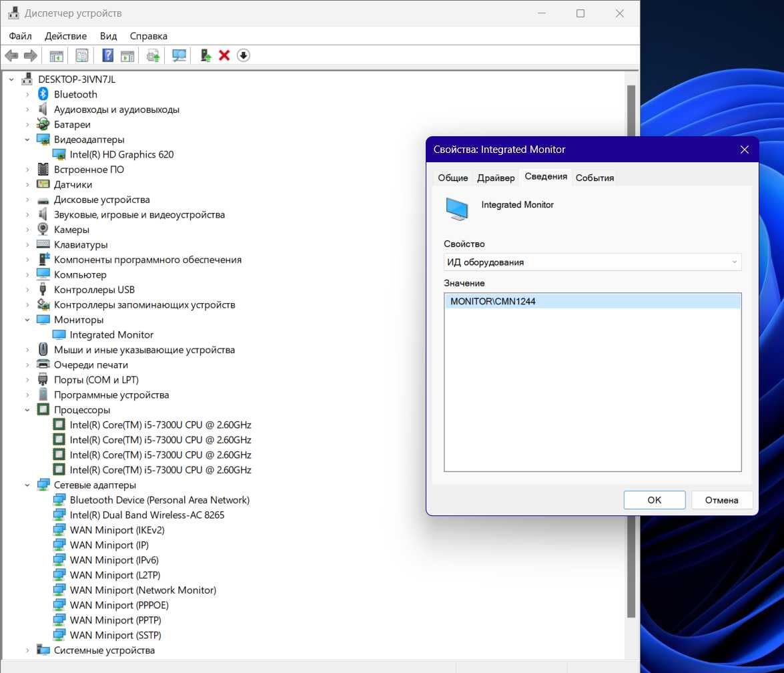Select WAN Miniport (Network Monitor)
784x673 pixels.
pyautogui.click(x=143, y=590)
